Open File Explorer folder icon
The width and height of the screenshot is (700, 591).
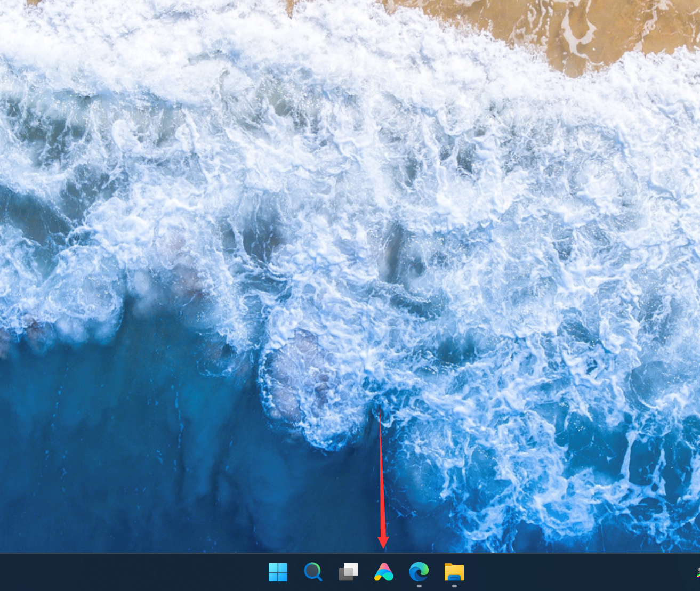(x=454, y=572)
